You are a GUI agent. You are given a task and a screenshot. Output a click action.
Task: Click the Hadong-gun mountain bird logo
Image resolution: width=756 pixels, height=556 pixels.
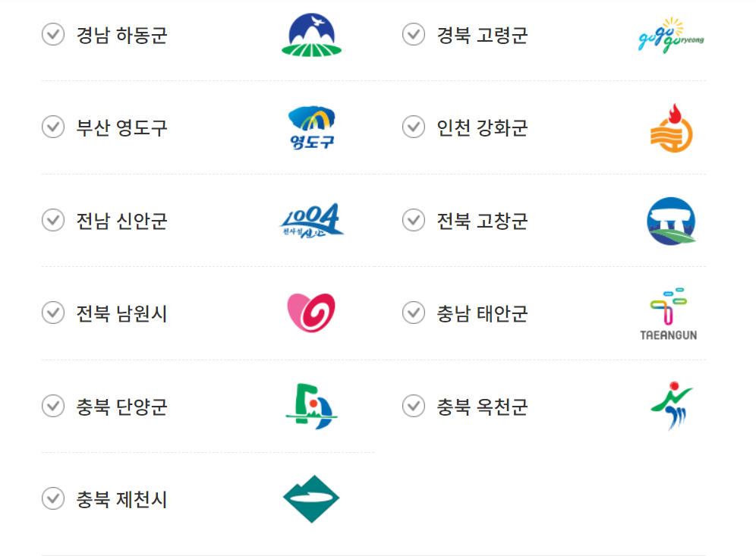coord(311,34)
